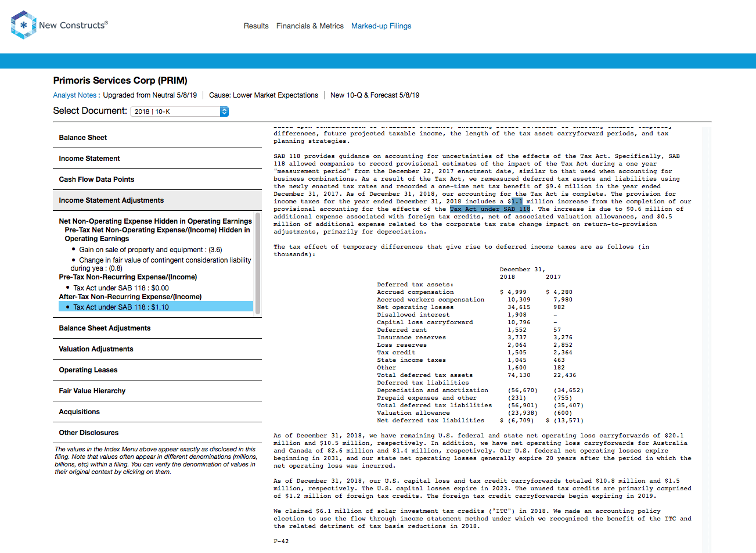Click 'Net Non-Operating Expense Hidden in Operating Earnings' heading

pyautogui.click(x=155, y=221)
